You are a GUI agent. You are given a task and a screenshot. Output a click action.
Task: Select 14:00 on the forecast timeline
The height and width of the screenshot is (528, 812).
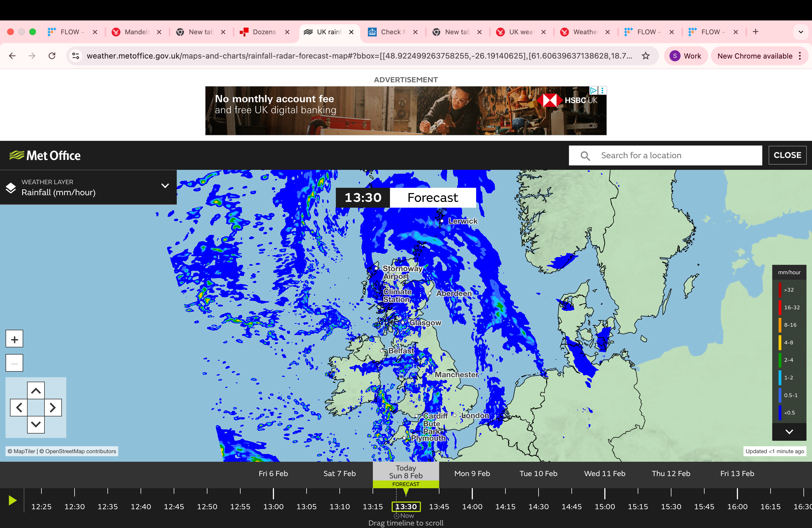click(x=472, y=506)
